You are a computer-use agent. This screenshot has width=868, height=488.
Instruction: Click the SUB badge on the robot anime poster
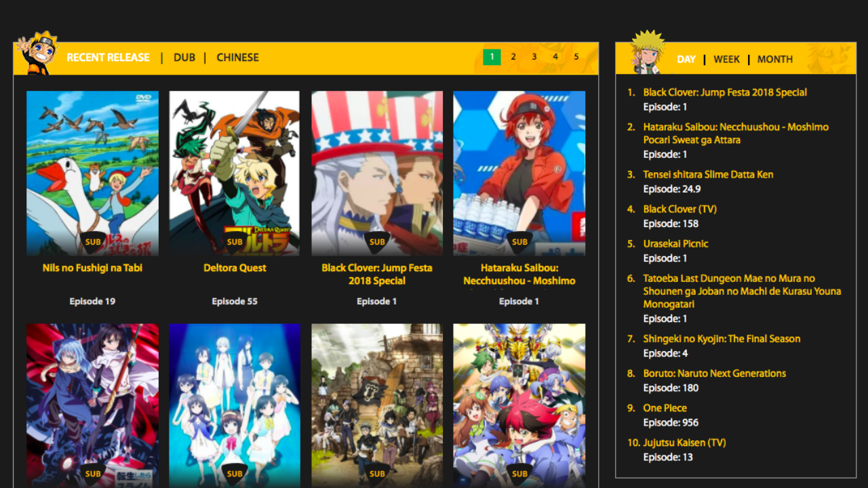[519, 474]
